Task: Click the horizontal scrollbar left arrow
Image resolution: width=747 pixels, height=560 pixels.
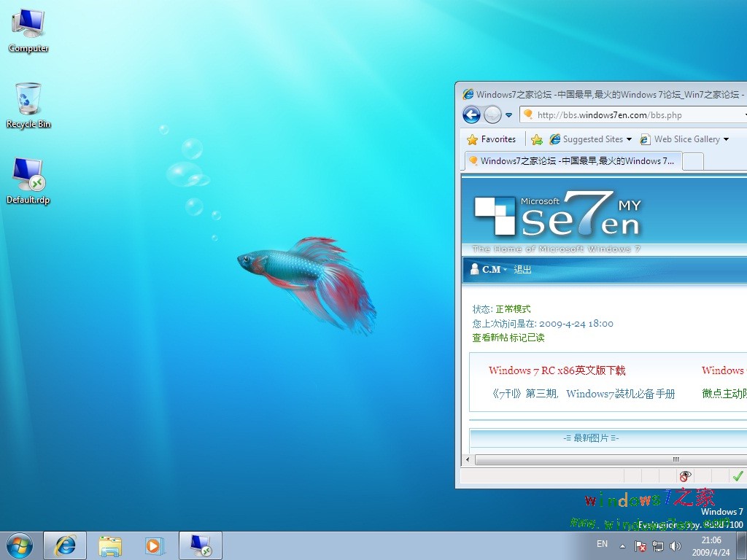Action: [468, 459]
